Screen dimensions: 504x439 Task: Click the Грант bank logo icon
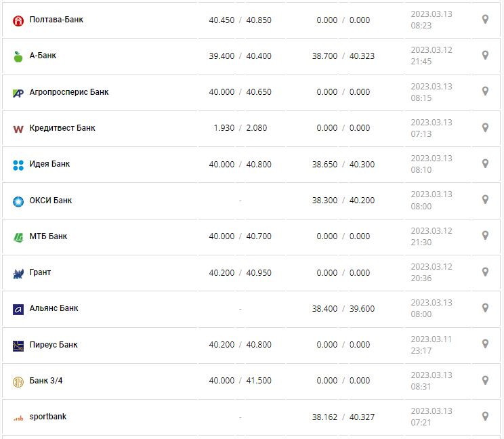[18, 273]
